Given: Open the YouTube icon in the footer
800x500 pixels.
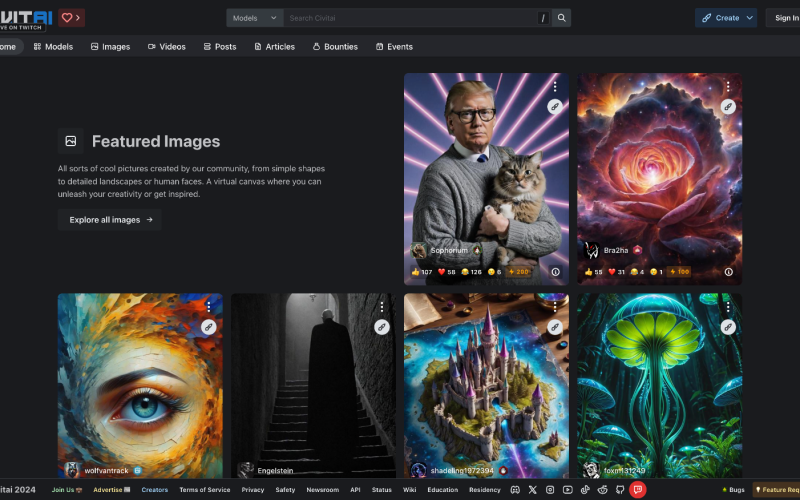Looking at the screenshot, I should (567, 490).
